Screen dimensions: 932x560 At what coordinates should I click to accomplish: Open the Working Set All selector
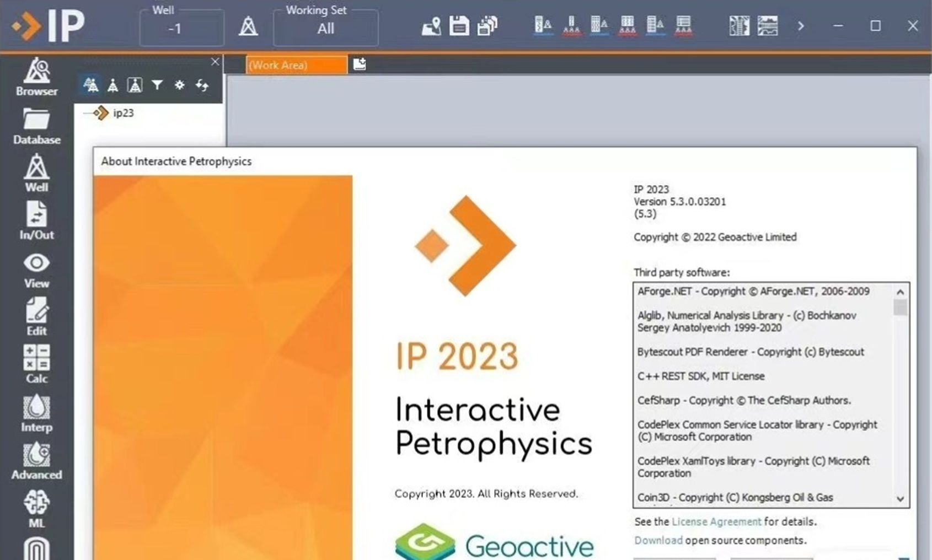coord(325,29)
